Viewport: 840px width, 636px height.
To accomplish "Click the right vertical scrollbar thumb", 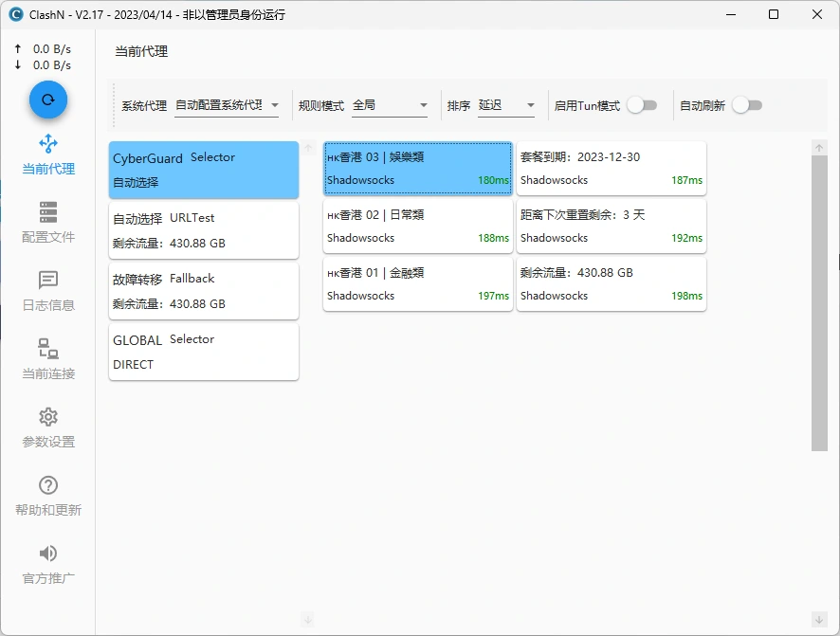I will tap(819, 303).
